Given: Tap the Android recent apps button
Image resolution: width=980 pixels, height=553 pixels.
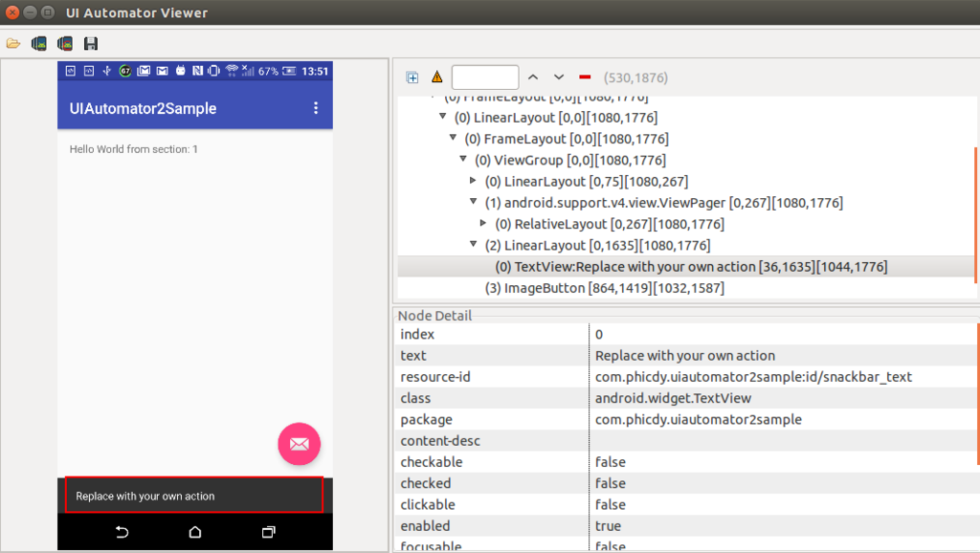Looking at the screenshot, I should [268, 532].
